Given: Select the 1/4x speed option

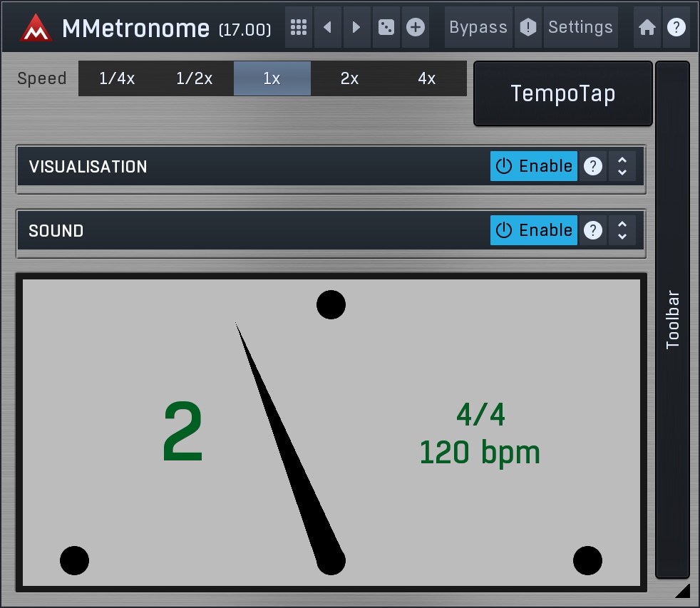Looking at the screenshot, I should (x=117, y=78).
